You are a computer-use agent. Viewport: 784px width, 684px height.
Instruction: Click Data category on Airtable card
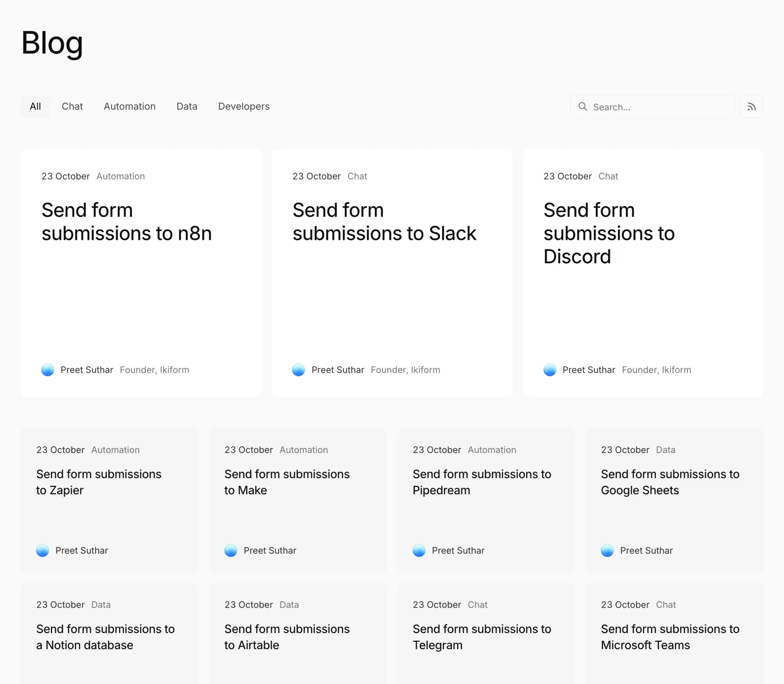coord(289,605)
